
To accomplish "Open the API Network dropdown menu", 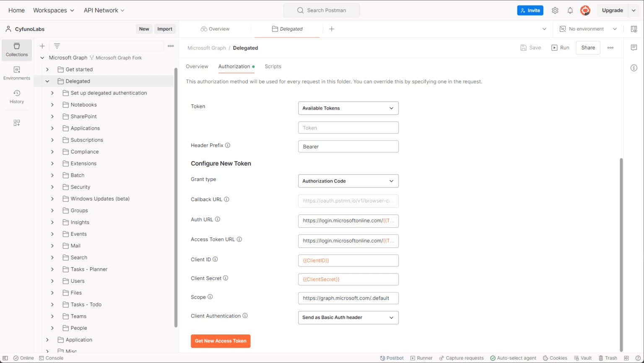I will (104, 10).
